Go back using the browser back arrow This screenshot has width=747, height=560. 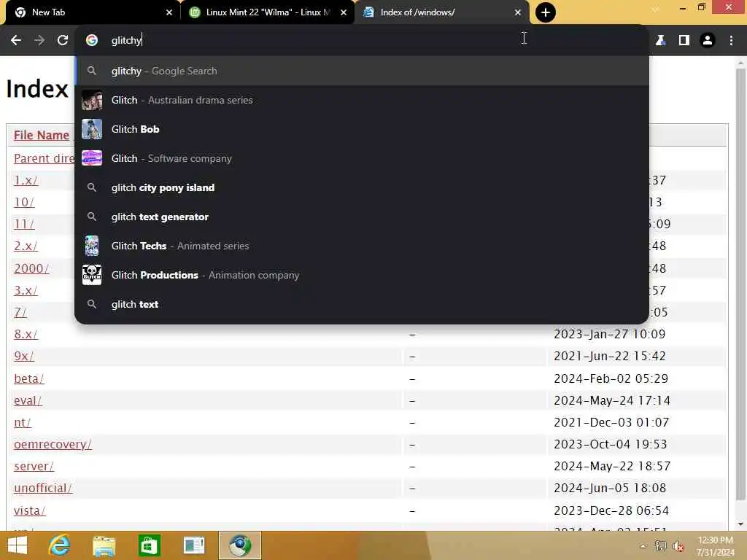point(16,41)
